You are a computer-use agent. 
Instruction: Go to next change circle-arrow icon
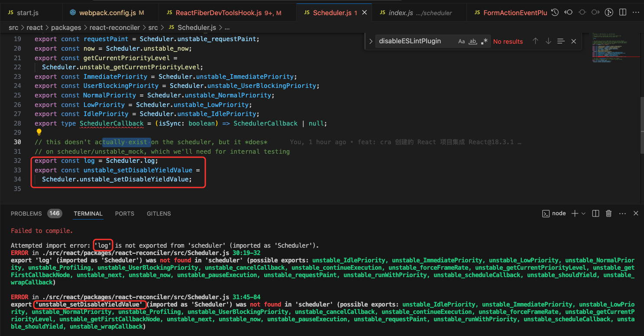coord(595,13)
